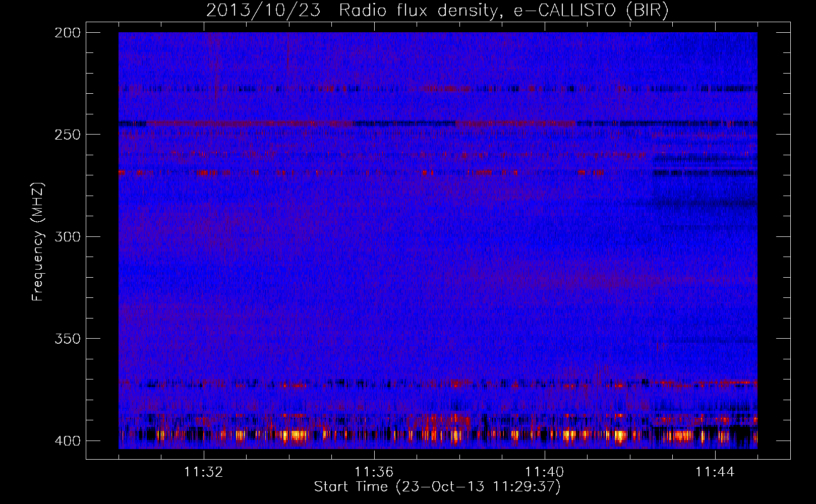The width and height of the screenshot is (816, 504).
Task: Click the 11:36 time tick label
Action: click(374, 472)
